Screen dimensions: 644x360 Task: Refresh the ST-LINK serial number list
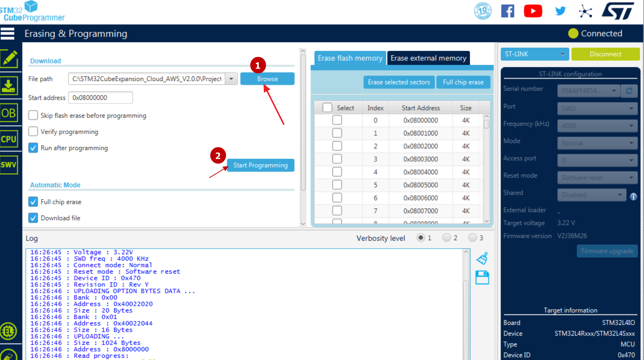(629, 91)
